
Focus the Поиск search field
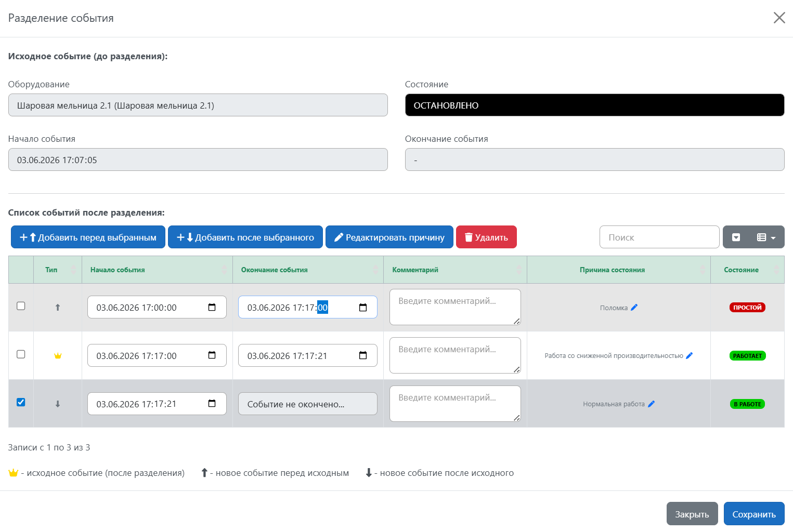[659, 237]
